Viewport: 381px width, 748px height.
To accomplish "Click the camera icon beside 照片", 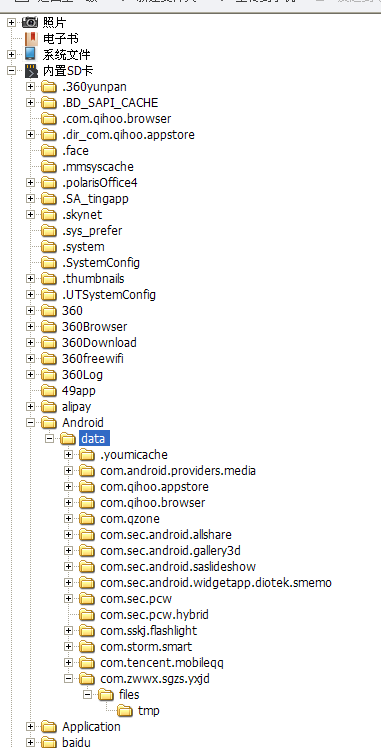I will pyautogui.click(x=30, y=22).
